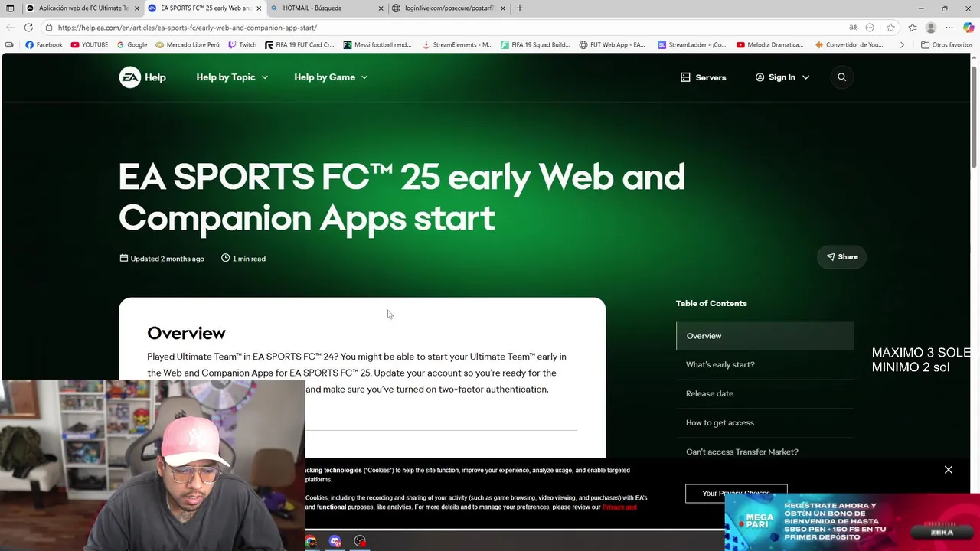
Task: Open the FIFA 19 Squad Builder bookmark
Action: [535, 45]
